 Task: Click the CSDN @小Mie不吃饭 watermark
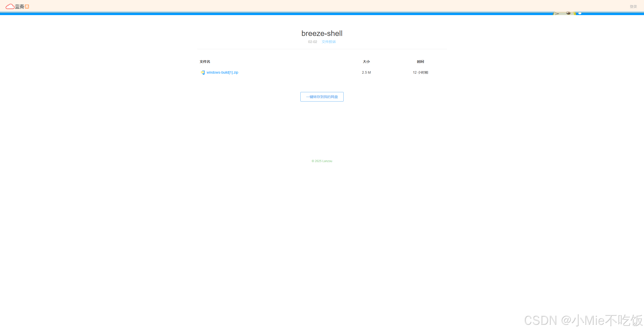pos(583,320)
